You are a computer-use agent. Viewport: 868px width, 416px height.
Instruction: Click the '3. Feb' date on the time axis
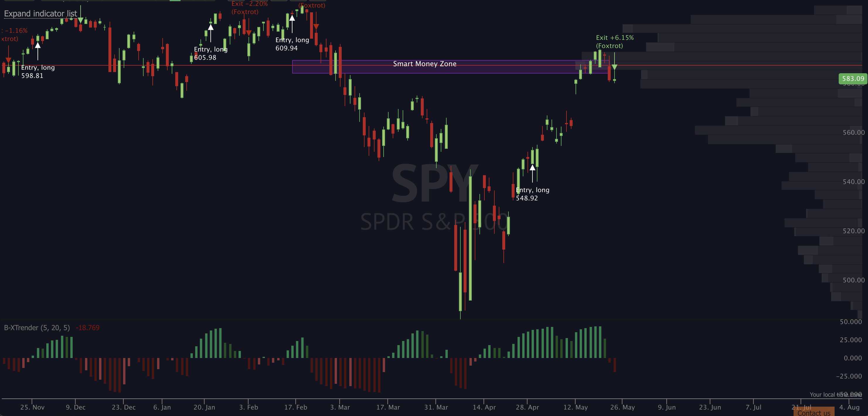coord(249,407)
